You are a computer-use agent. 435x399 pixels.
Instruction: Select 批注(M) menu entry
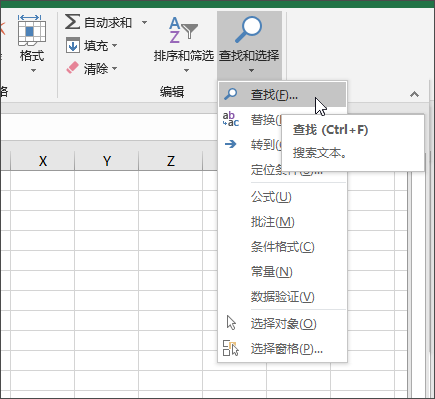pos(283,222)
